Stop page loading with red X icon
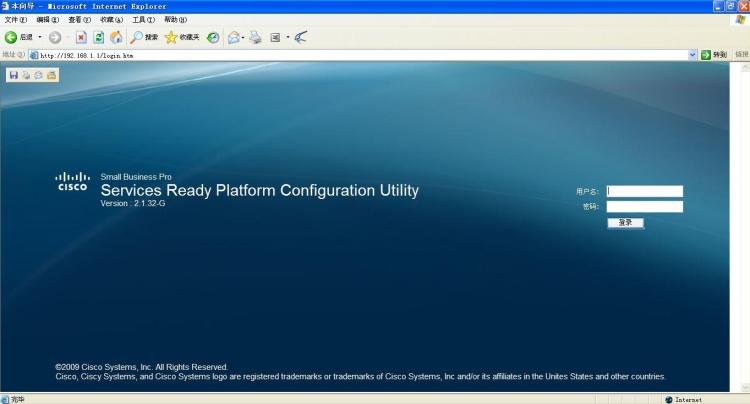This screenshot has height=404, width=750. [81, 37]
